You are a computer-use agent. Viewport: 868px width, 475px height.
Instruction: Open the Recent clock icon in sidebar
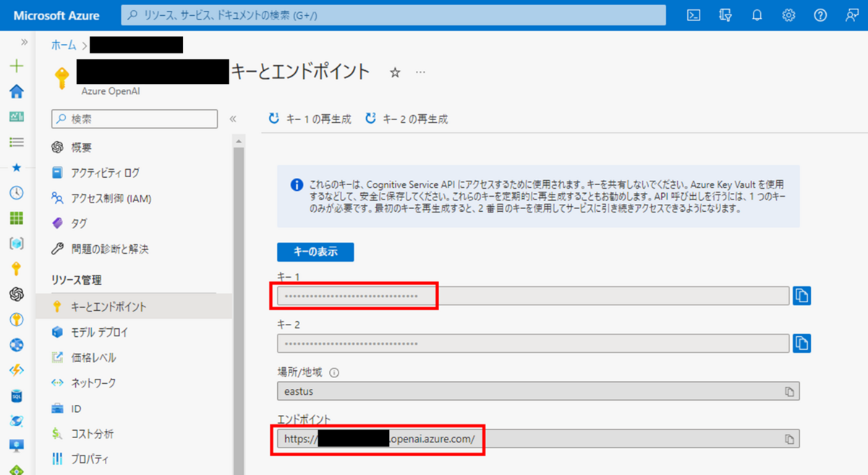pyautogui.click(x=16, y=192)
